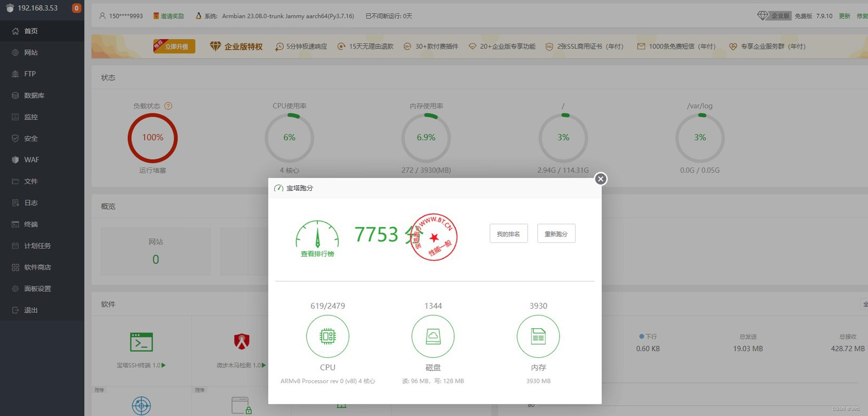Click the 面板设置 gear icon in sidebar
This screenshot has height=416, width=868.
(x=15, y=288)
